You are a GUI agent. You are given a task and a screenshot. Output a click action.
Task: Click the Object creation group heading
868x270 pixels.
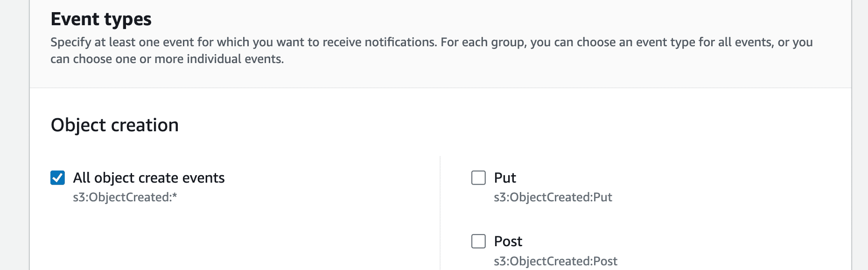[x=115, y=125]
